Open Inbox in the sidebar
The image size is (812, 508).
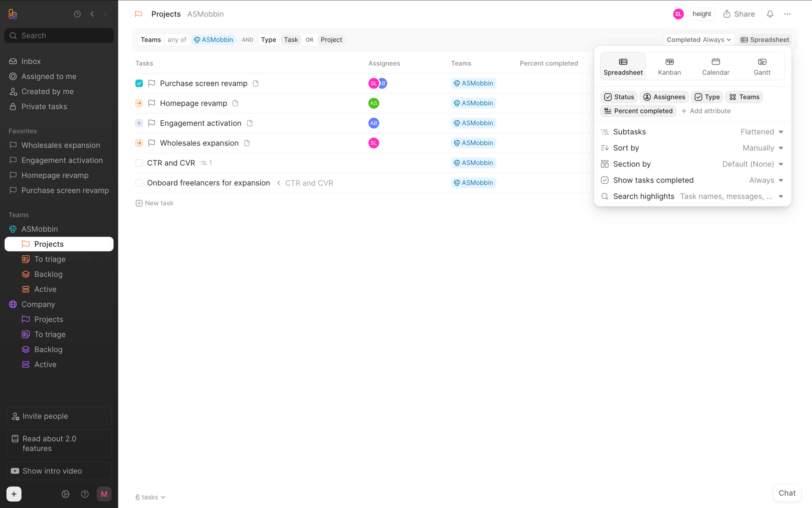pos(59,61)
